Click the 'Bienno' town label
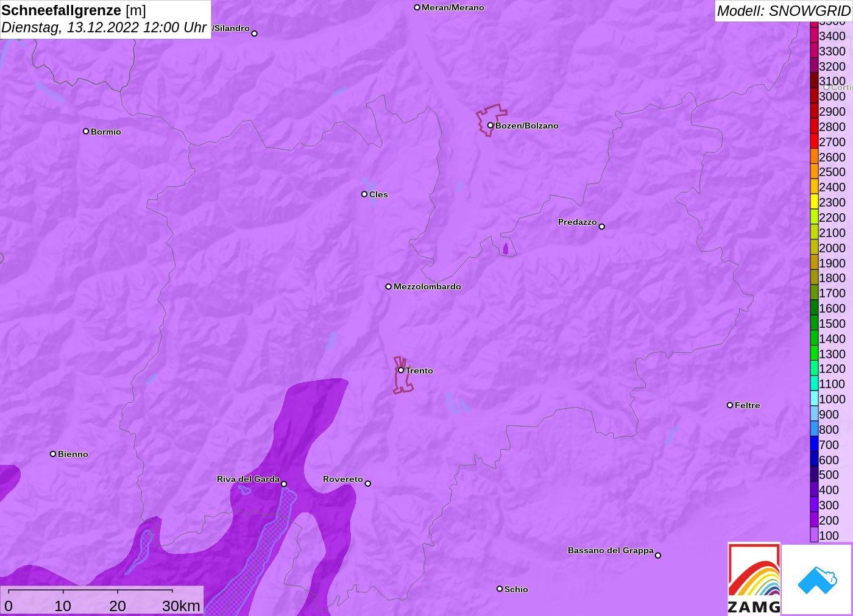This screenshot has width=853, height=616. coord(73,454)
